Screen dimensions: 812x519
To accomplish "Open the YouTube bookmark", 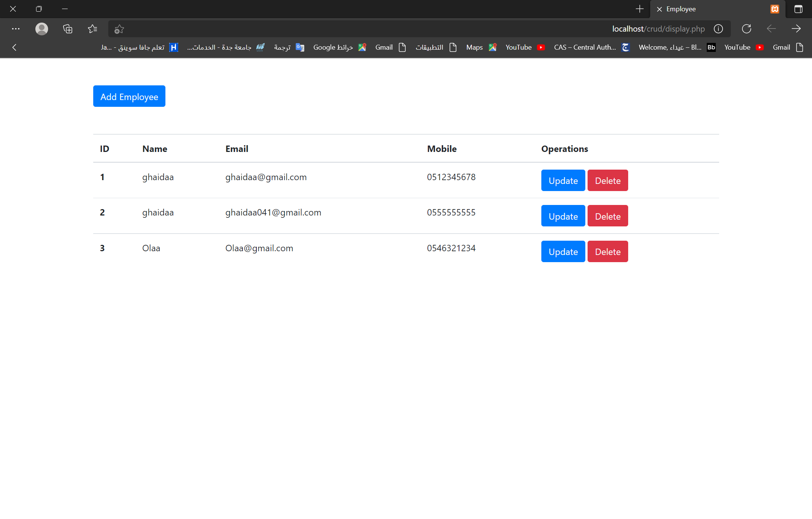I will point(518,47).
